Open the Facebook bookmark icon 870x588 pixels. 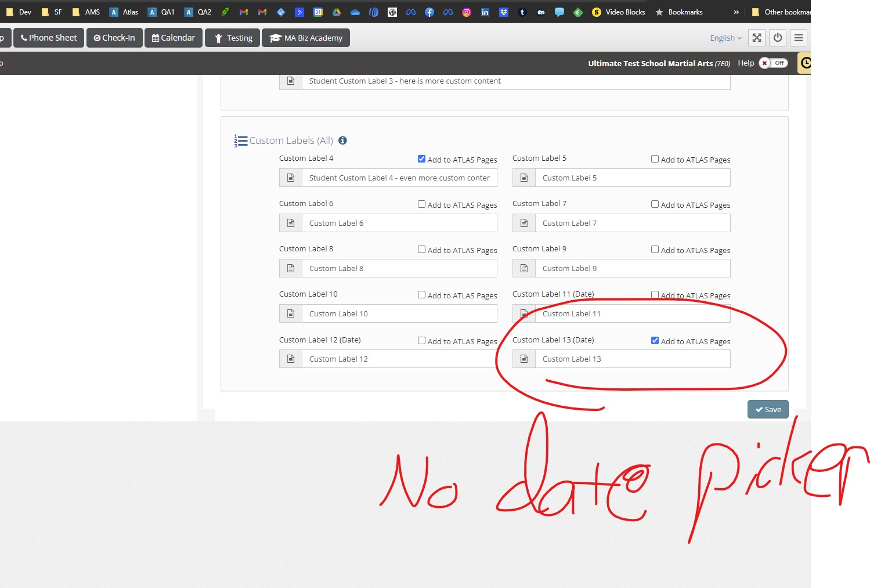pyautogui.click(x=429, y=12)
